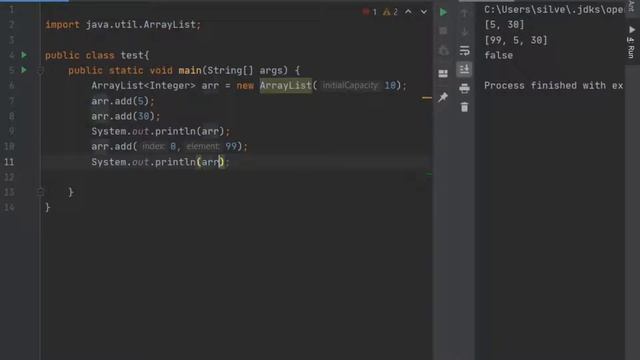The height and width of the screenshot is (360, 640).
Task: Click the initialCapacity parameter hint
Action: coord(350,85)
